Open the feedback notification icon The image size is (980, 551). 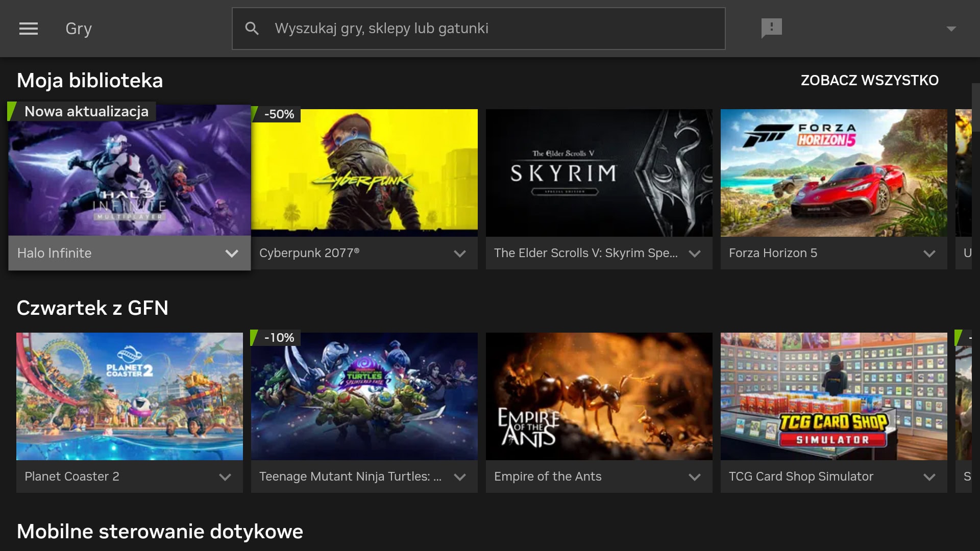tap(771, 28)
